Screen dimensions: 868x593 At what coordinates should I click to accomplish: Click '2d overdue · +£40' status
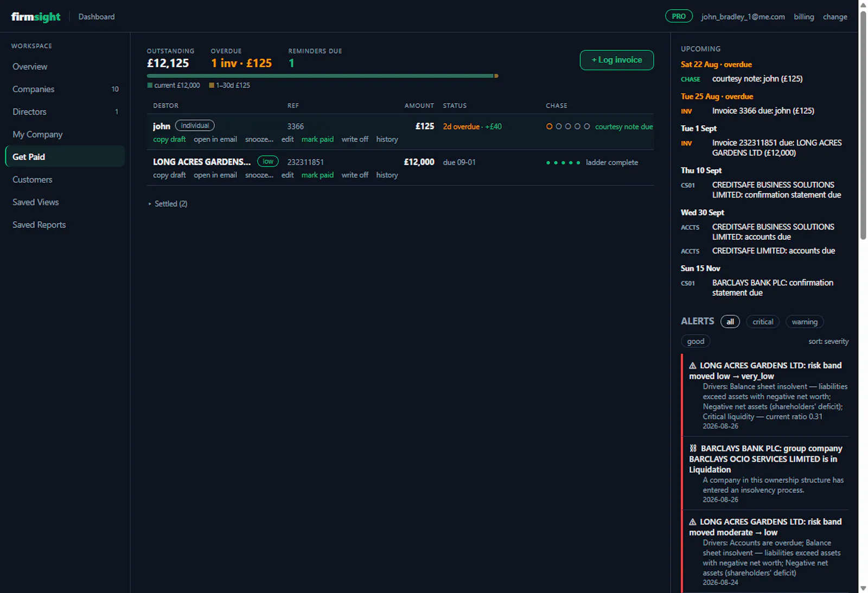tap(472, 127)
